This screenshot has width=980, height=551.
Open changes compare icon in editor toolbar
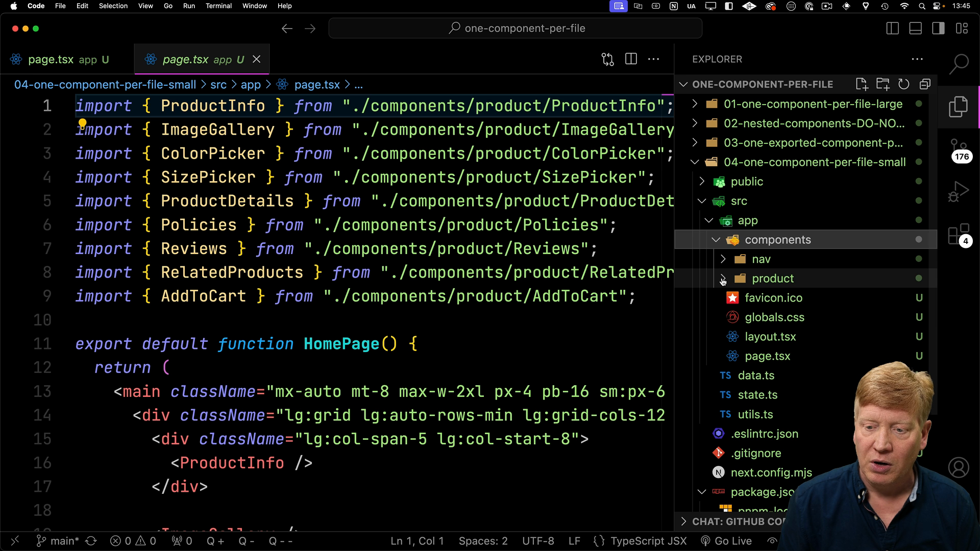tap(607, 59)
